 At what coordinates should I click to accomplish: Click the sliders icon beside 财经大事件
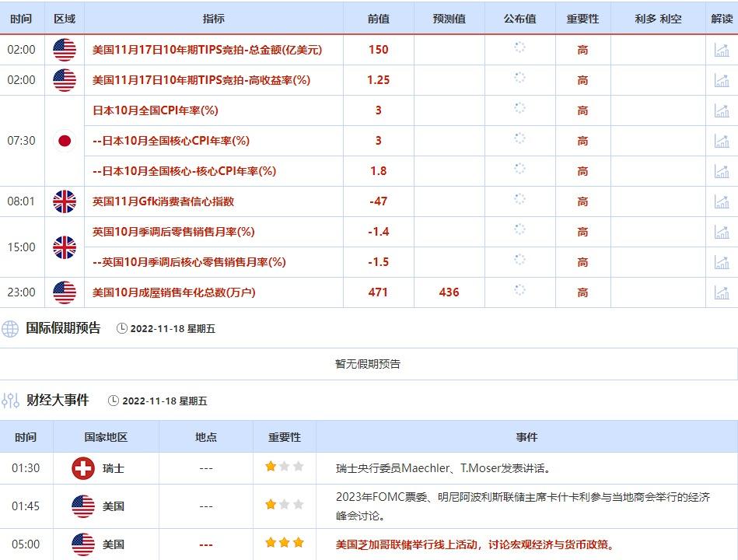point(10,401)
